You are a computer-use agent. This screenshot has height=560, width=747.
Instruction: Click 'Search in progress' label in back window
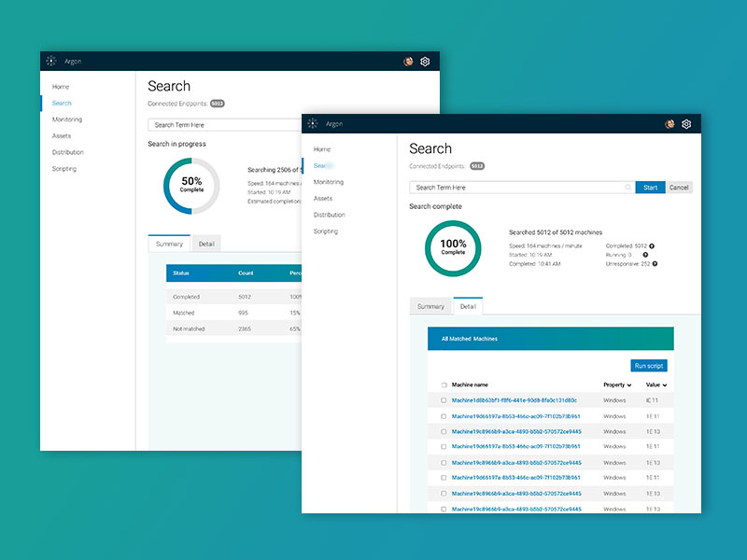point(176,144)
